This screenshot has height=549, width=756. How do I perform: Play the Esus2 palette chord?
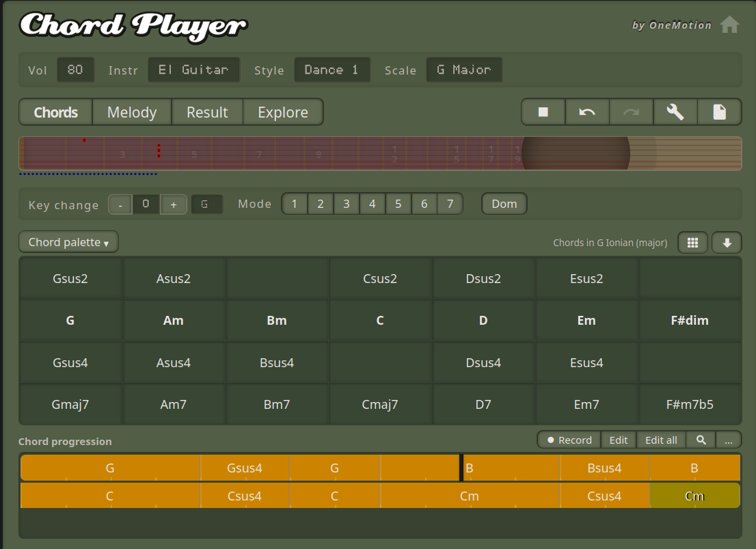(x=586, y=278)
